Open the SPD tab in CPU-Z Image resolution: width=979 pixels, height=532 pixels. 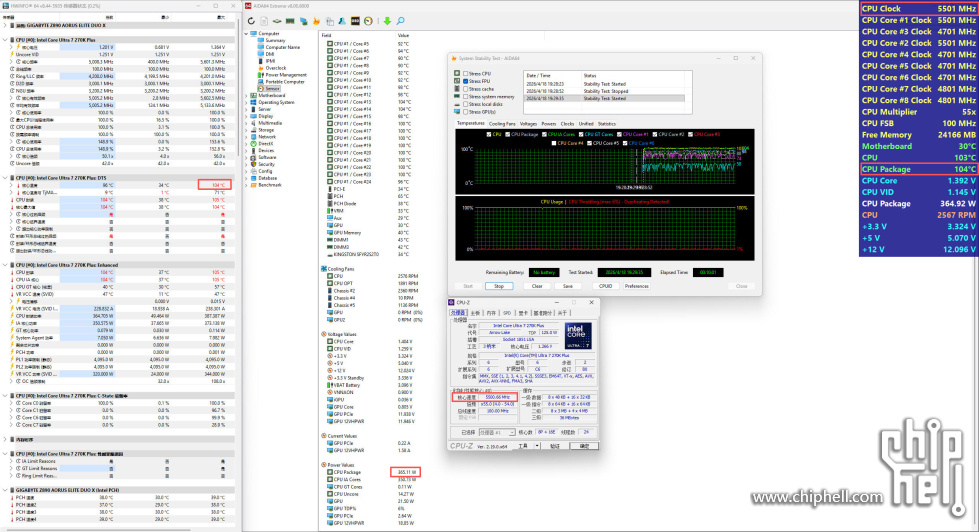[507, 313]
